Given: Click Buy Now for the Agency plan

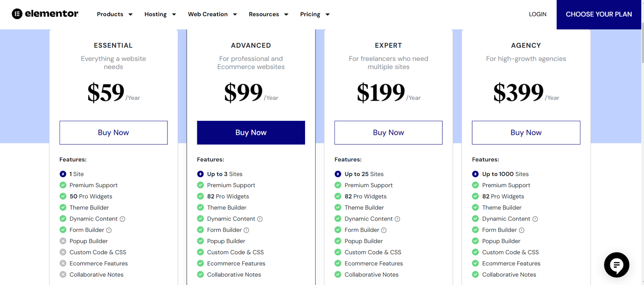Looking at the screenshot, I should coord(526,132).
